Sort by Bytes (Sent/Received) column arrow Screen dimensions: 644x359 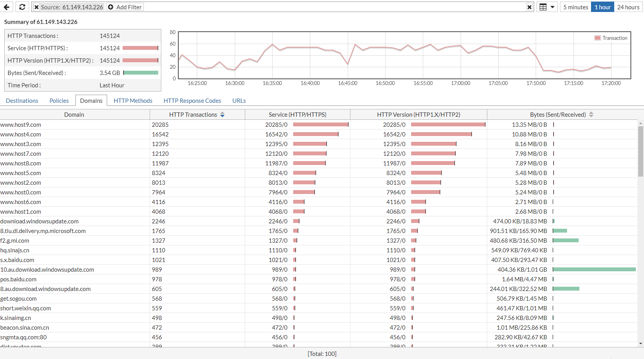[x=591, y=115]
